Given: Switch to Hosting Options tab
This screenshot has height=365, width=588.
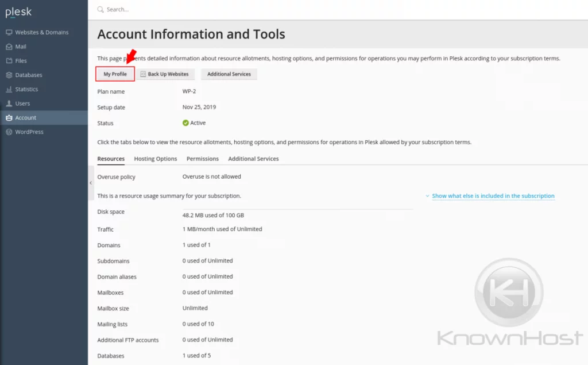Looking at the screenshot, I should [156, 159].
